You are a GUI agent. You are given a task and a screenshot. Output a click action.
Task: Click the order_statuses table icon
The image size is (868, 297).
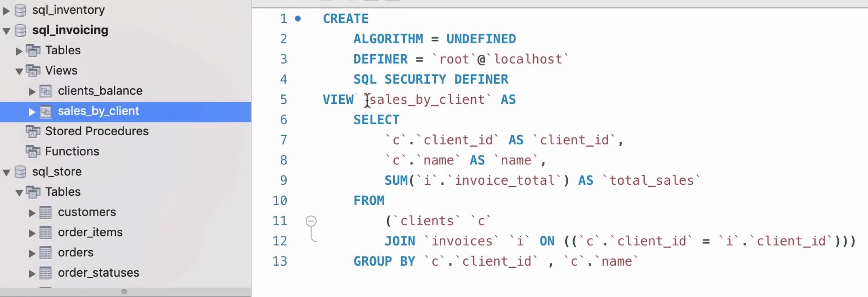[x=45, y=273]
